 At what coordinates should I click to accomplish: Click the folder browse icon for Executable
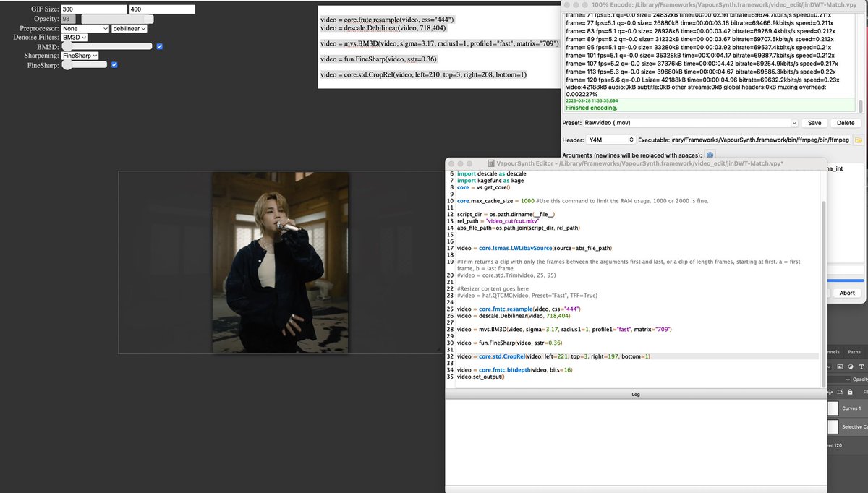point(859,140)
